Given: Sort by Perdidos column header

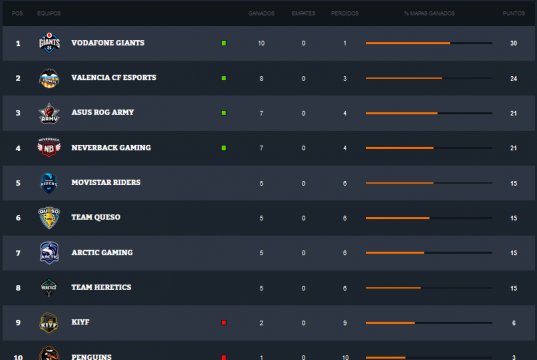Looking at the screenshot, I should pyautogui.click(x=345, y=13).
